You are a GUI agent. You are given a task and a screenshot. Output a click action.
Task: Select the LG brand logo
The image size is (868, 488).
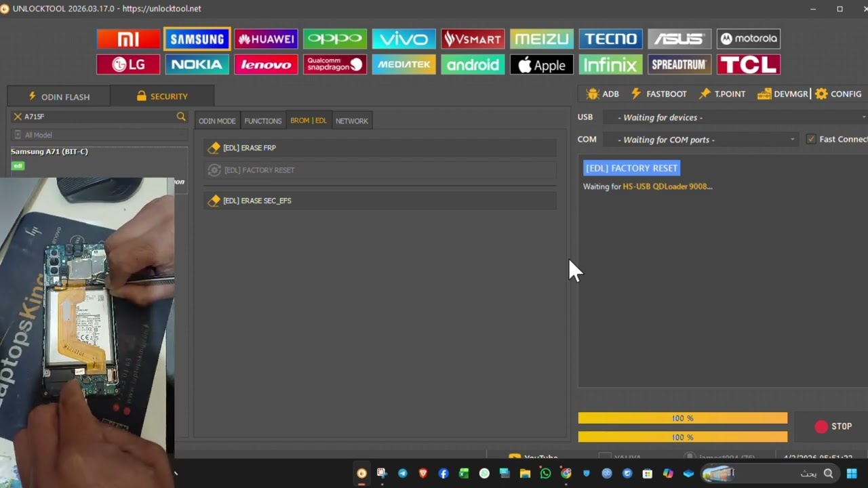pyautogui.click(x=128, y=64)
